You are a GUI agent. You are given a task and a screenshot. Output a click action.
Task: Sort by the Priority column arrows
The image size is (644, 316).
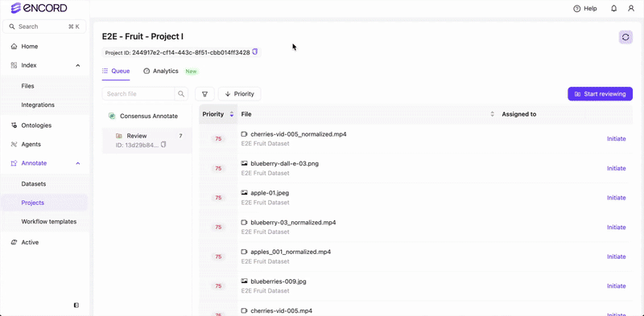[x=232, y=114]
